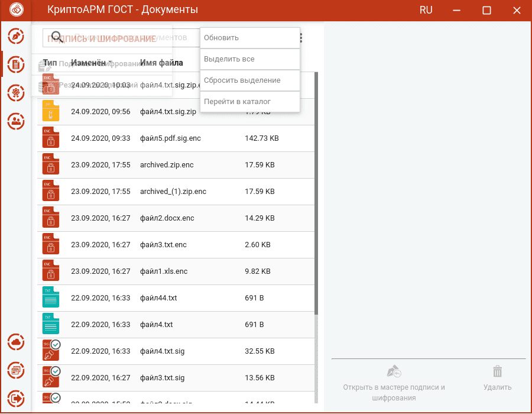Click the date of файл44.txt row
This screenshot has height=414, width=532.
click(x=100, y=298)
